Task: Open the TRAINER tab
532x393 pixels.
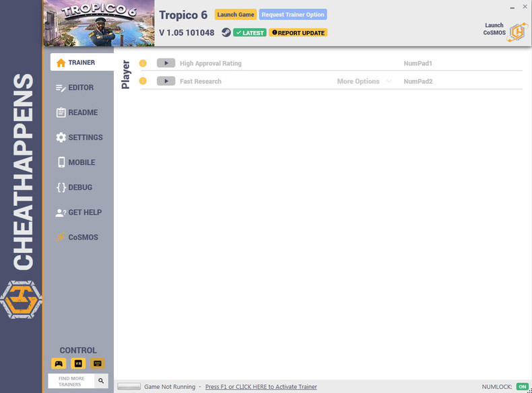Action: [82, 63]
